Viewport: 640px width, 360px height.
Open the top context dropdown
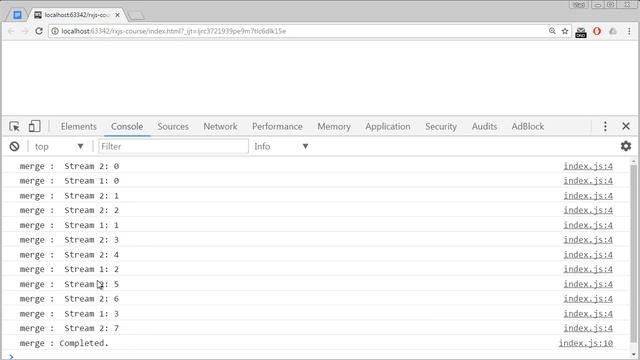click(x=59, y=147)
